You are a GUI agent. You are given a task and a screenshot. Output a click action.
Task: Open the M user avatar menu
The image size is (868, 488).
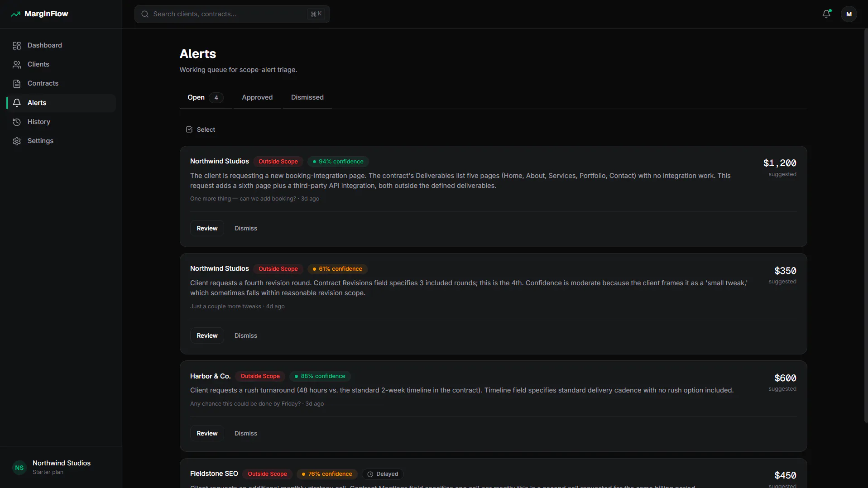[849, 14]
